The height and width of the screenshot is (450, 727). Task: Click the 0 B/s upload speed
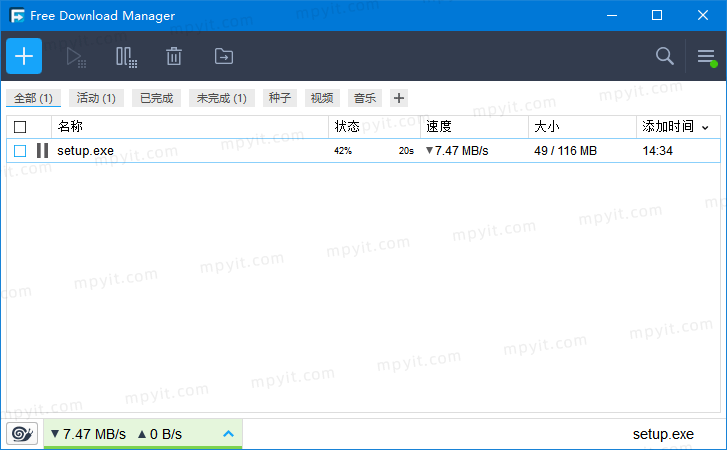pos(160,434)
